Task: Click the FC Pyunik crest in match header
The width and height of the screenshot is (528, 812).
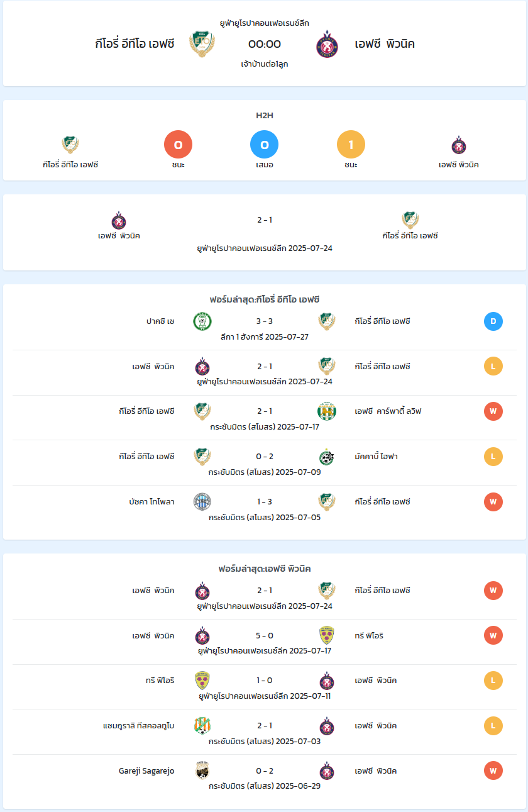Action: 327,44
